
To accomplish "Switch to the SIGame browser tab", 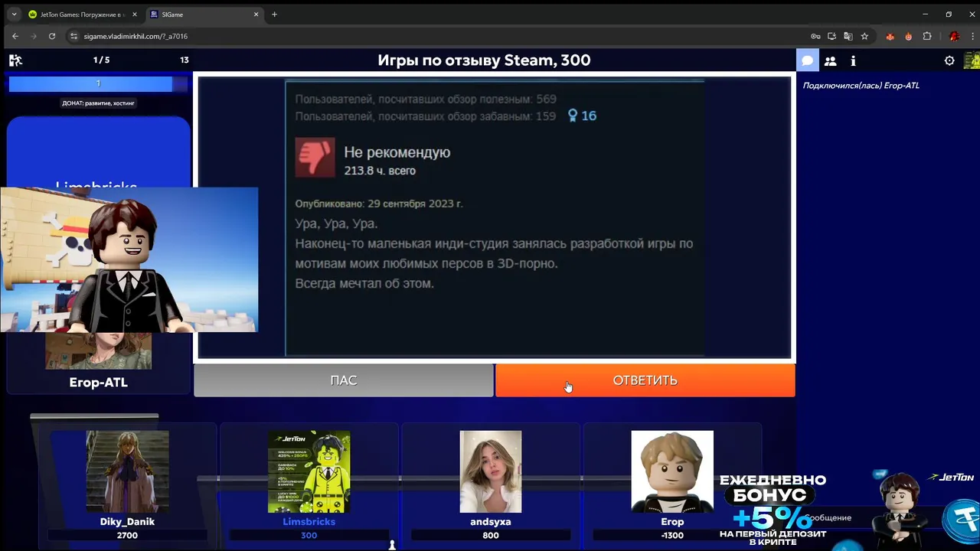I will point(204,15).
